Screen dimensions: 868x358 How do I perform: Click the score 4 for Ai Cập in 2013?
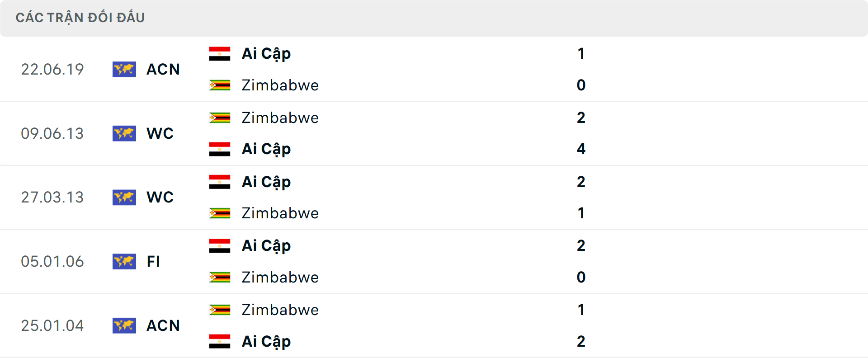click(x=581, y=149)
